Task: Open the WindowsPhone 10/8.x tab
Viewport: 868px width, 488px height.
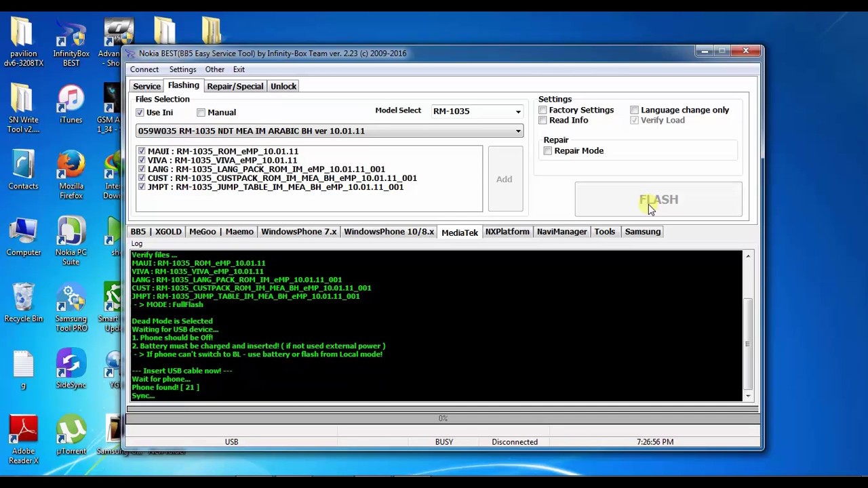Action: click(389, 232)
